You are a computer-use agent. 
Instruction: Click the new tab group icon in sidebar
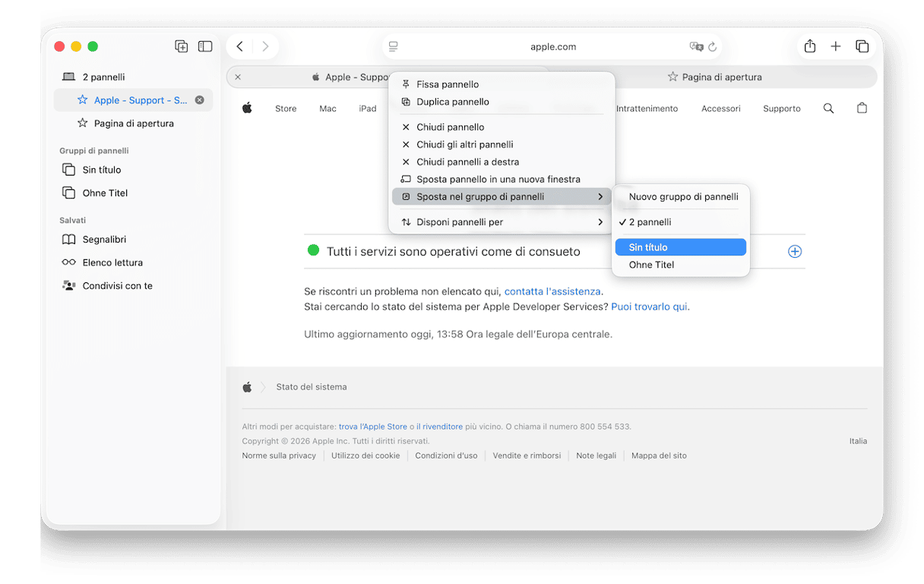(181, 46)
